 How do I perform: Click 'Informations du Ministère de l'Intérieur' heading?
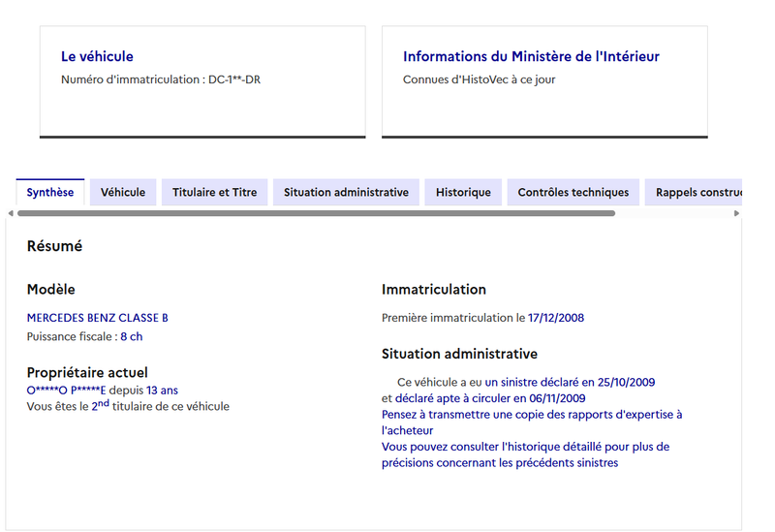[x=531, y=56]
